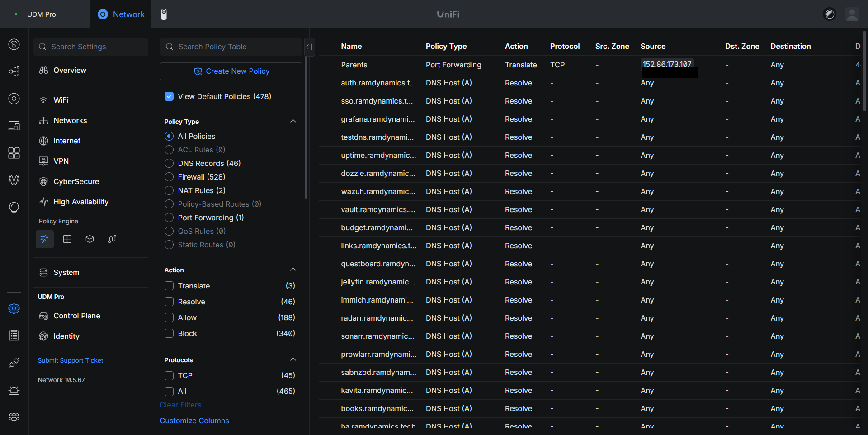Check the TCP protocol filter
The width and height of the screenshot is (868, 435).
pyautogui.click(x=169, y=375)
